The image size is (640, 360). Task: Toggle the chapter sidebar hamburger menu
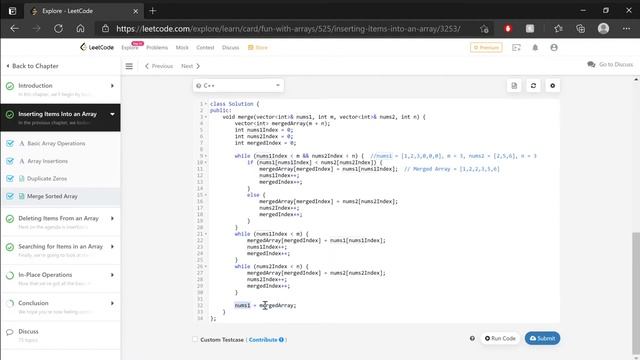coord(129,66)
